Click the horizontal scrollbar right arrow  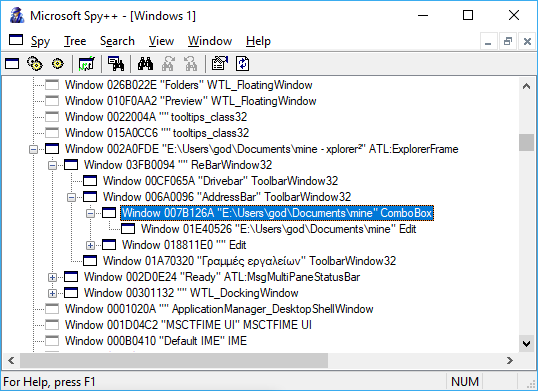point(510,360)
